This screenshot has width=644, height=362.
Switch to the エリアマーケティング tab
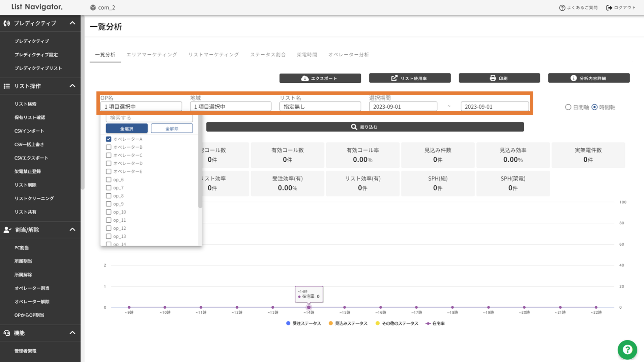pos(152,55)
